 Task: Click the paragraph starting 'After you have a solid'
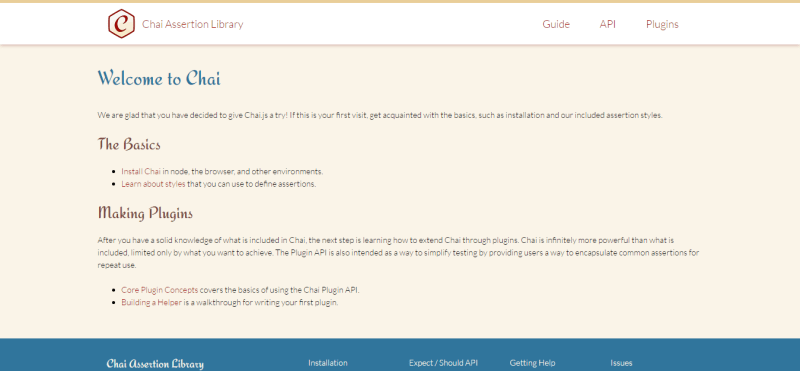coord(398,252)
